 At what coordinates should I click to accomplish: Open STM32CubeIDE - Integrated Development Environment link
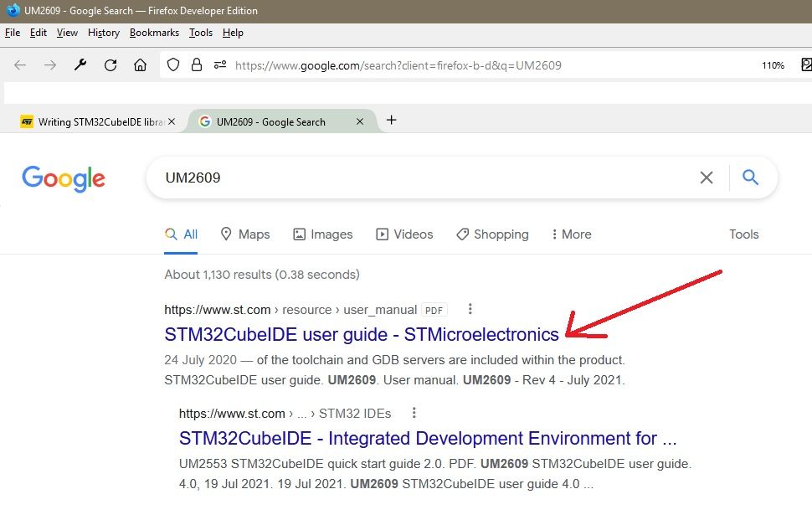tap(428, 439)
